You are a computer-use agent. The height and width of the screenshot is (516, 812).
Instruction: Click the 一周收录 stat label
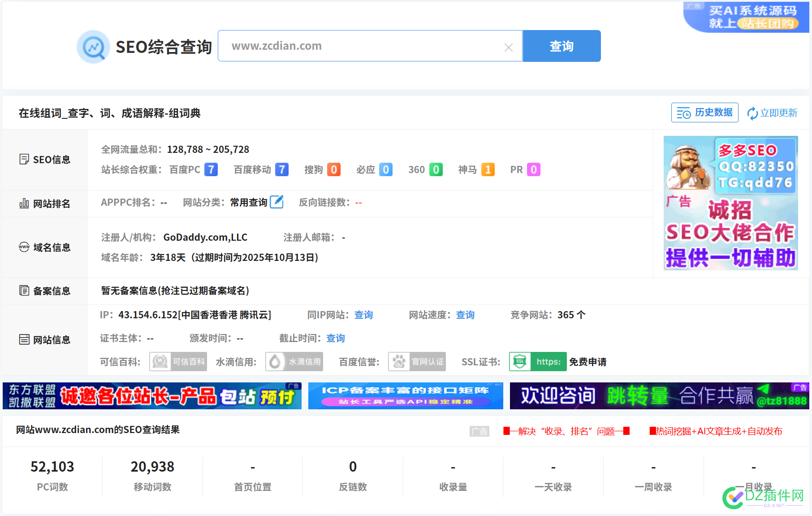pyautogui.click(x=653, y=487)
